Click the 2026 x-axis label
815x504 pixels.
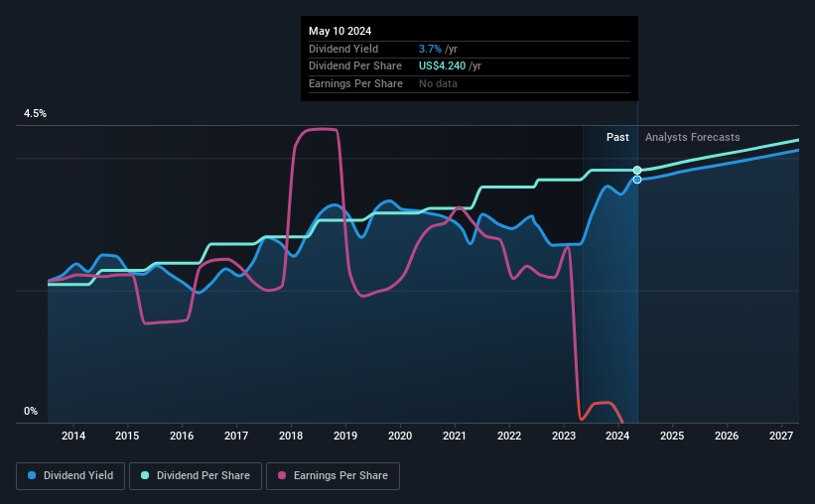coord(727,436)
